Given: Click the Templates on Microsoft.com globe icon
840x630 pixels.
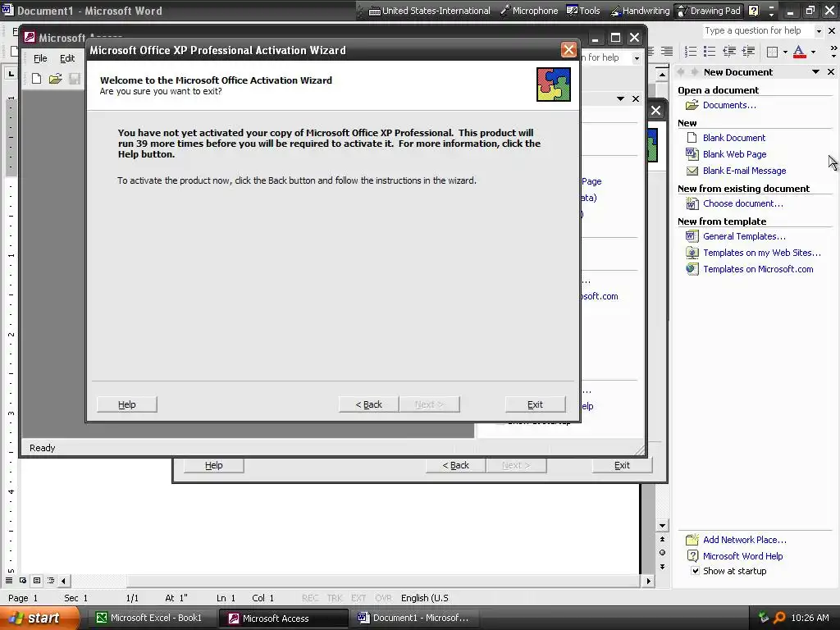Looking at the screenshot, I should pyautogui.click(x=692, y=269).
